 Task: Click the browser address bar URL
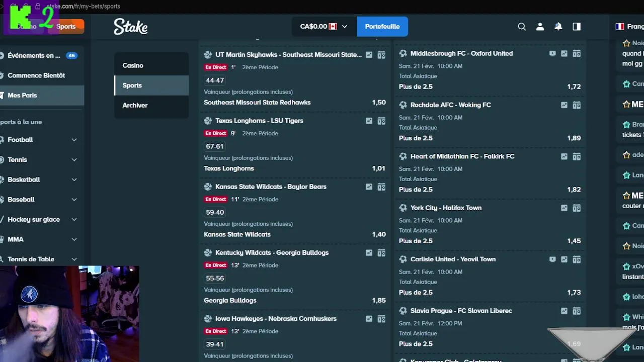[x=83, y=7]
